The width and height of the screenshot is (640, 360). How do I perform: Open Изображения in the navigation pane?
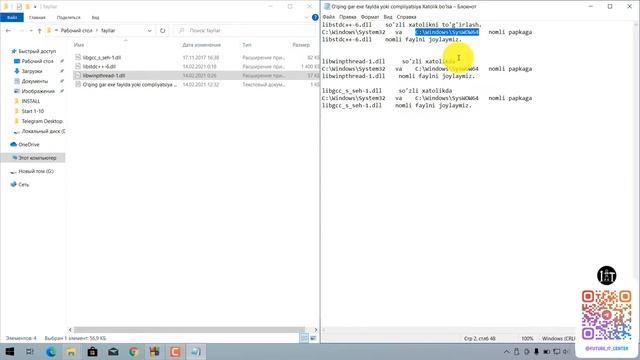(x=38, y=91)
